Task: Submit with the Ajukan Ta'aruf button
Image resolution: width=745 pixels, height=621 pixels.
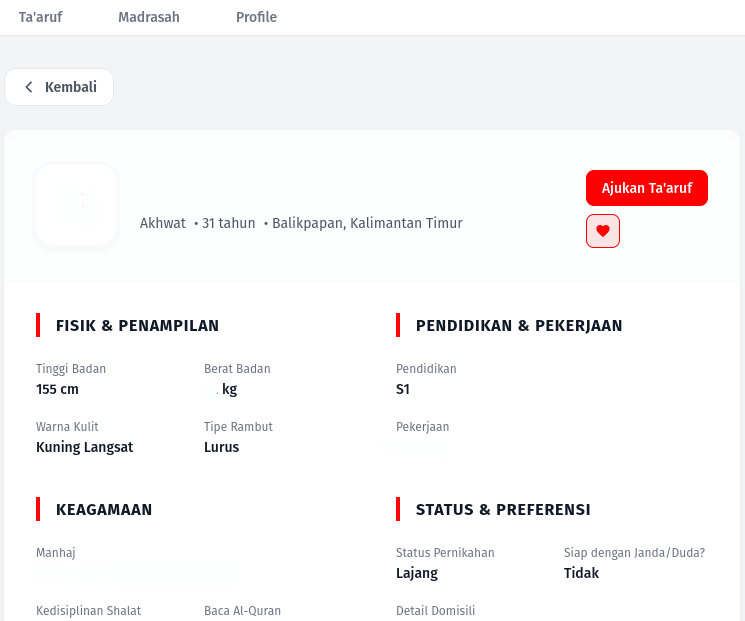Action: click(x=647, y=188)
